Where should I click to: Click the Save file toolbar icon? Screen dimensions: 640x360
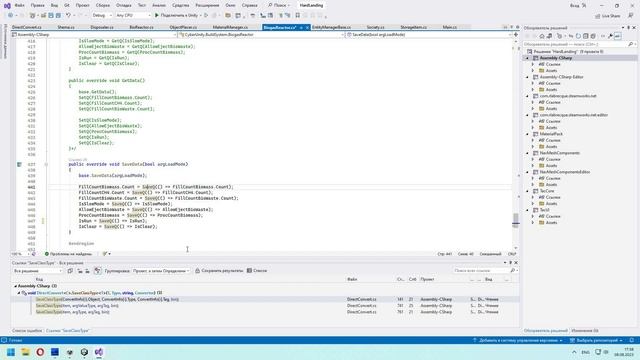(x=51, y=16)
